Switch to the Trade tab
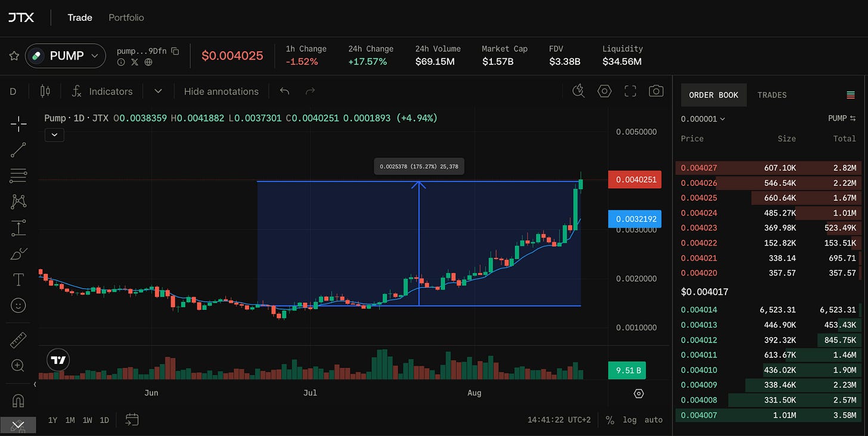Screen dimensions: 868x436 click(x=80, y=17)
